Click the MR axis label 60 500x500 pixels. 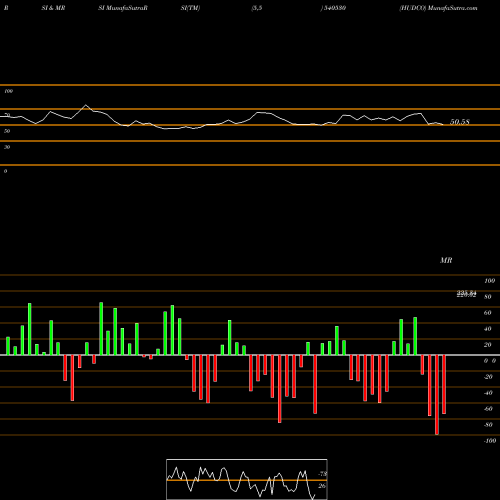pyautogui.click(x=487, y=313)
